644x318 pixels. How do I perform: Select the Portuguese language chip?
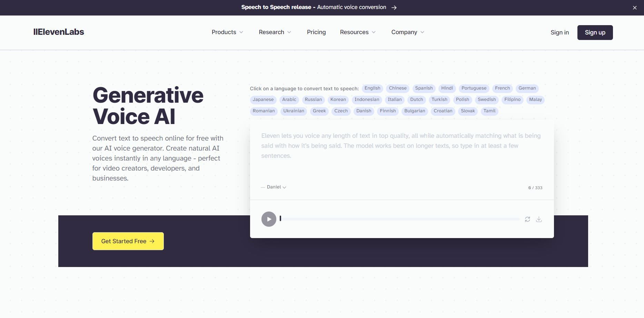474,88
